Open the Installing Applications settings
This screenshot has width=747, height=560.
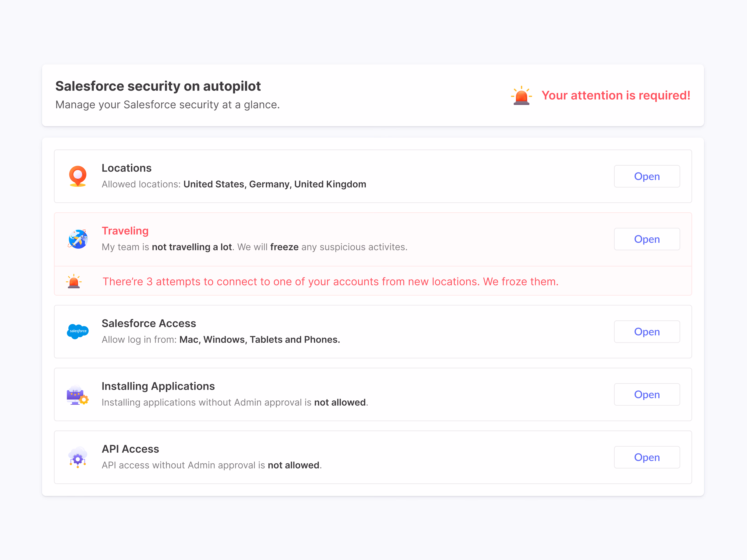point(647,394)
